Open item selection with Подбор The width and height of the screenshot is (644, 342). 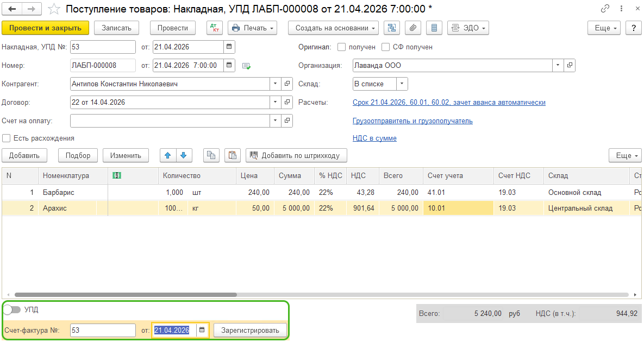pos(78,155)
